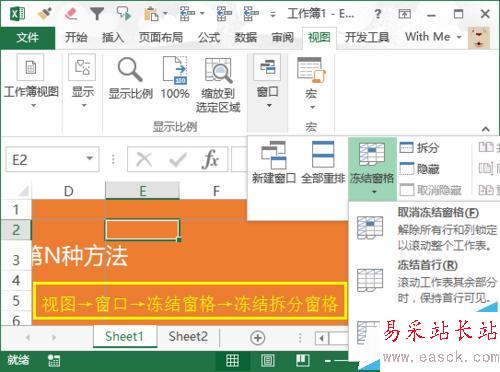Switch to the Data (数据) tab
This screenshot has height=372, width=500.
(x=246, y=37)
